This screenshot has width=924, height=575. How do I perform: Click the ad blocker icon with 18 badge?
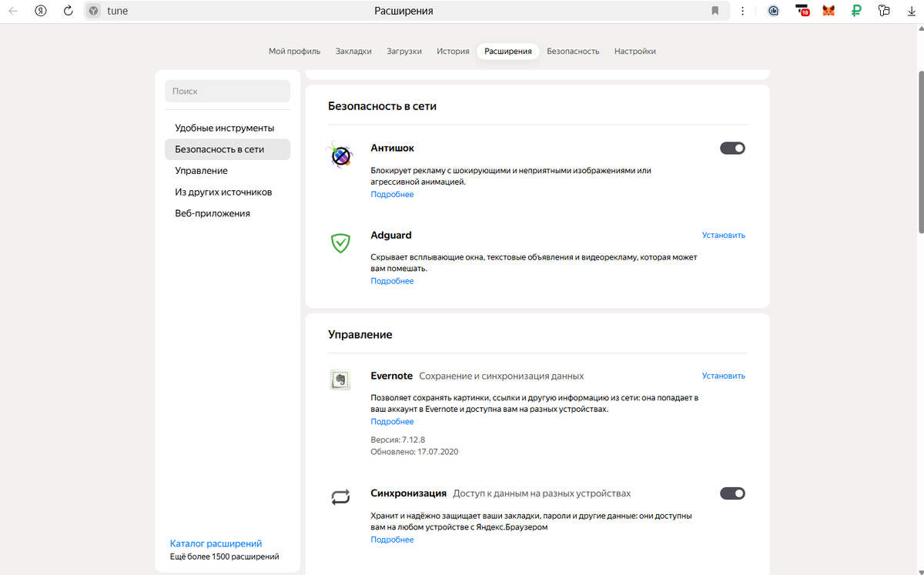(802, 11)
